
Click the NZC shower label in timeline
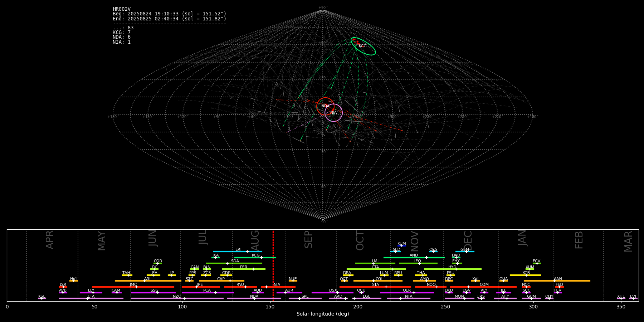[x=177, y=297]
